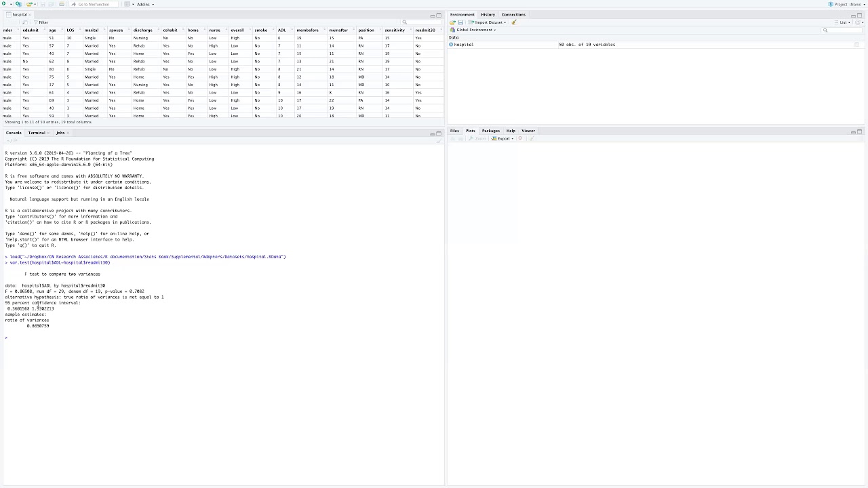Close the Jobs tab
The height and width of the screenshot is (488, 868).
tap(67, 133)
